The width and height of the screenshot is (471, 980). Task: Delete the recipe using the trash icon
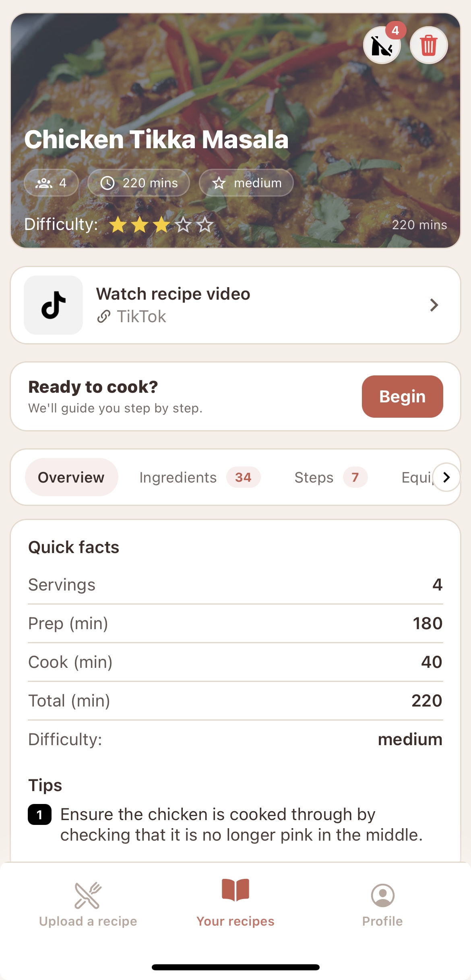click(x=428, y=46)
